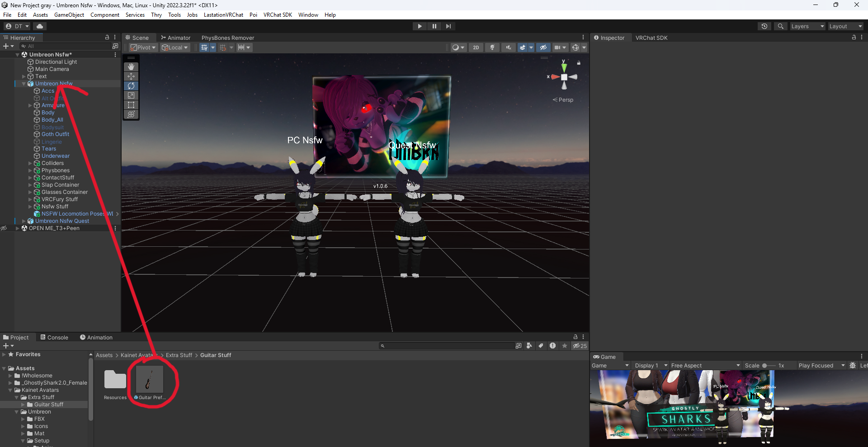
Task: Open Hierarchy panel more options menu
Action: pos(115,38)
